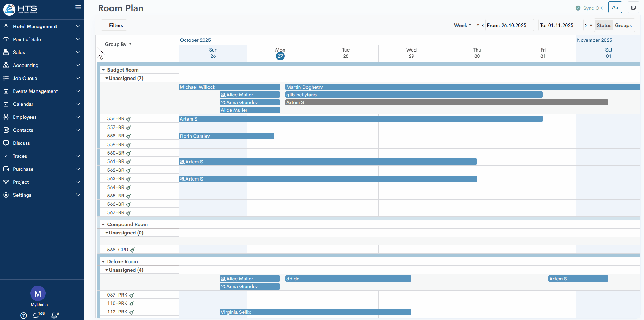Click the cleaning status icon for room 556-BR
The width and height of the screenshot is (644, 320).
[128, 119]
